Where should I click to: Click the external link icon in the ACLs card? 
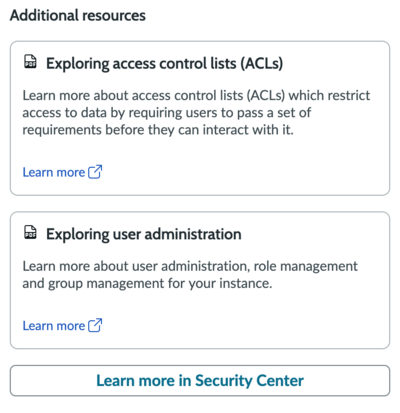click(95, 172)
